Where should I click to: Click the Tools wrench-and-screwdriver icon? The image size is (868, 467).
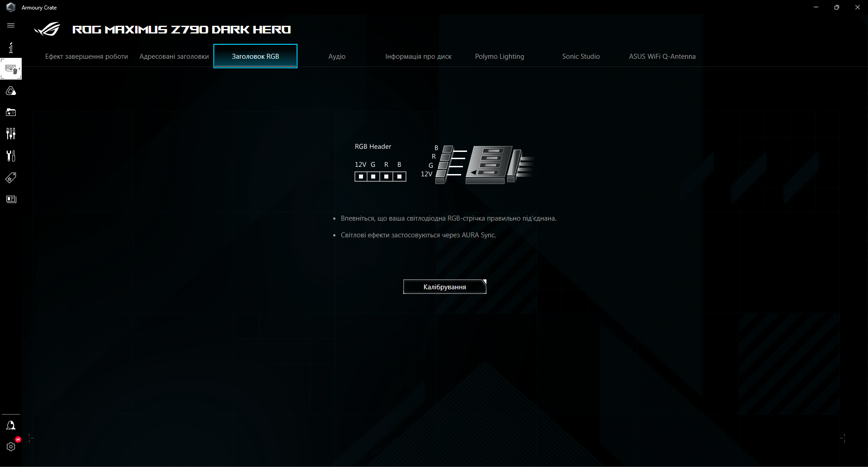pos(11,156)
